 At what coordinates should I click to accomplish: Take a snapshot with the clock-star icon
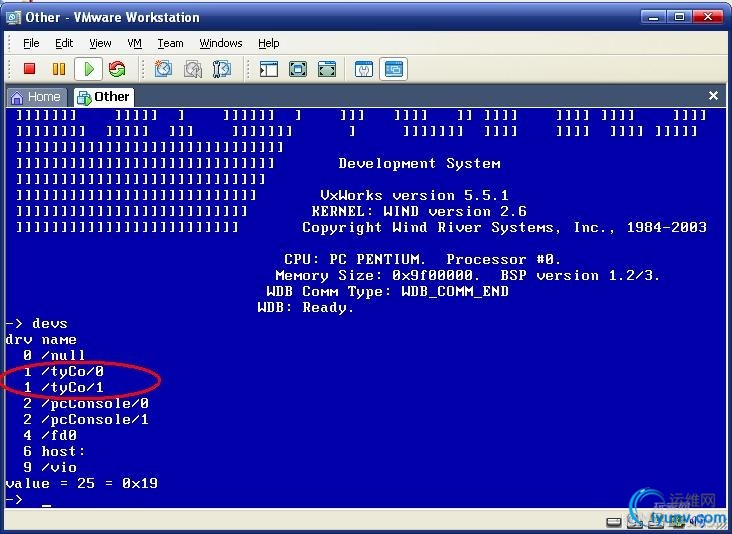(x=163, y=69)
